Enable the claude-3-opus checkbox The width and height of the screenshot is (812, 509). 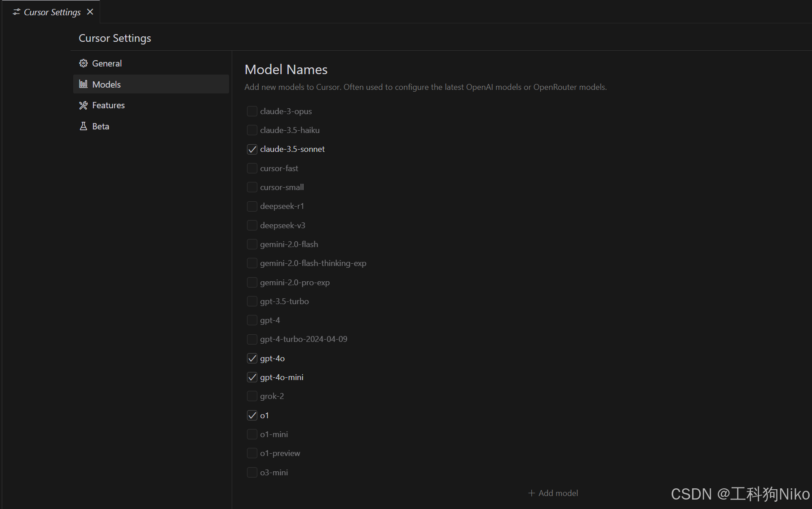pyautogui.click(x=252, y=111)
